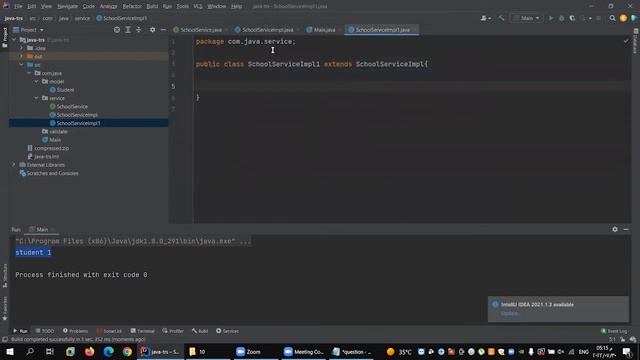Open the VCS menu
The width and height of the screenshot is (640, 360).
pos(198,6)
